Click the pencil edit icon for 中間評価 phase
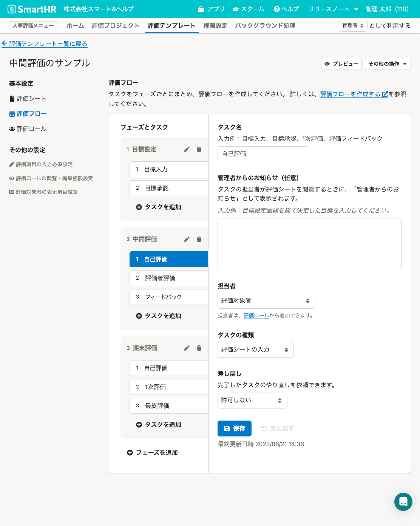Viewport: 420px width, 526px height. point(187,239)
